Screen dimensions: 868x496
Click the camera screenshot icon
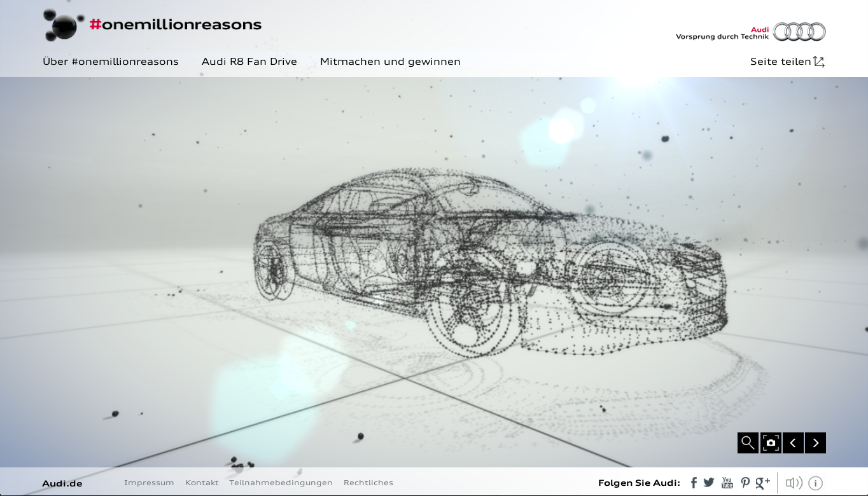click(771, 443)
